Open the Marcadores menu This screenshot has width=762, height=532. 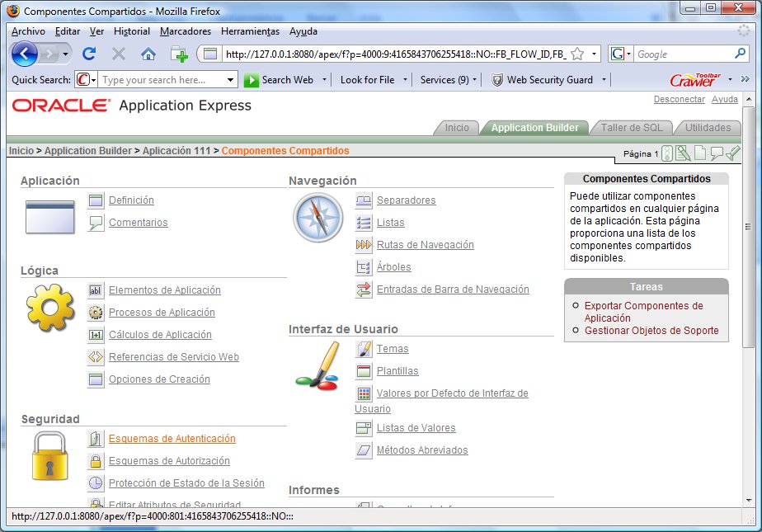186,31
